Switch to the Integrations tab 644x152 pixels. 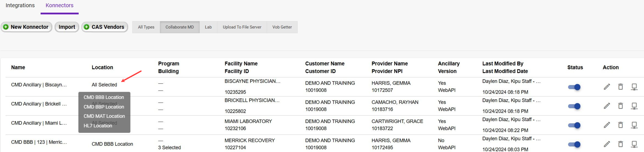click(20, 5)
